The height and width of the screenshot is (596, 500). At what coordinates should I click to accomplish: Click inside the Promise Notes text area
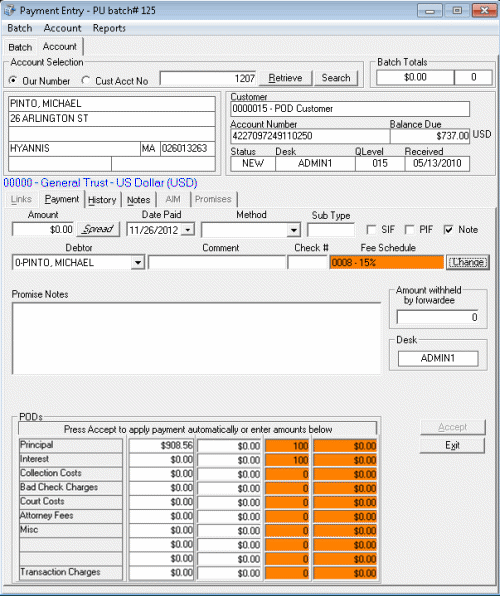[x=196, y=338]
